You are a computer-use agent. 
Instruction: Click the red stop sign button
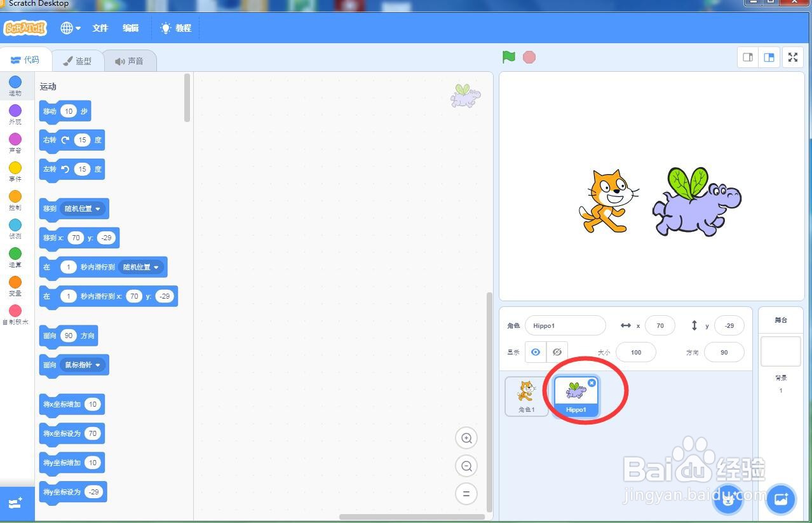(529, 57)
